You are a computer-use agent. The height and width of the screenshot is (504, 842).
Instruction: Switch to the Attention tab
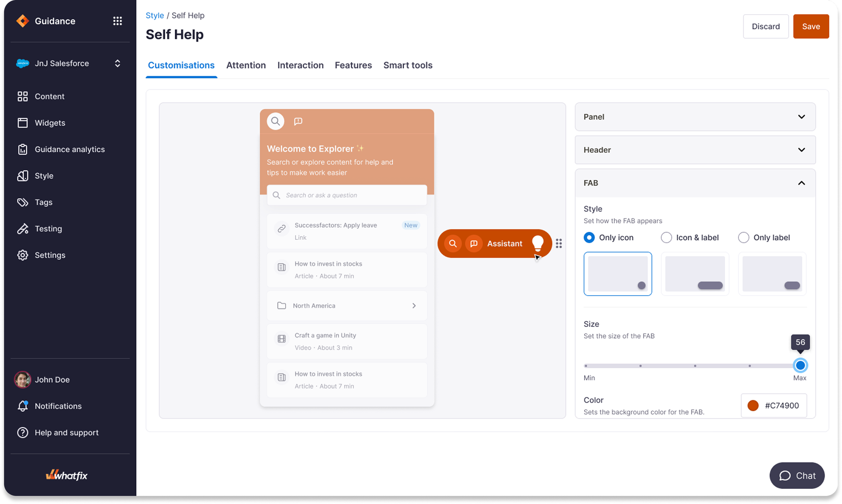(x=246, y=65)
